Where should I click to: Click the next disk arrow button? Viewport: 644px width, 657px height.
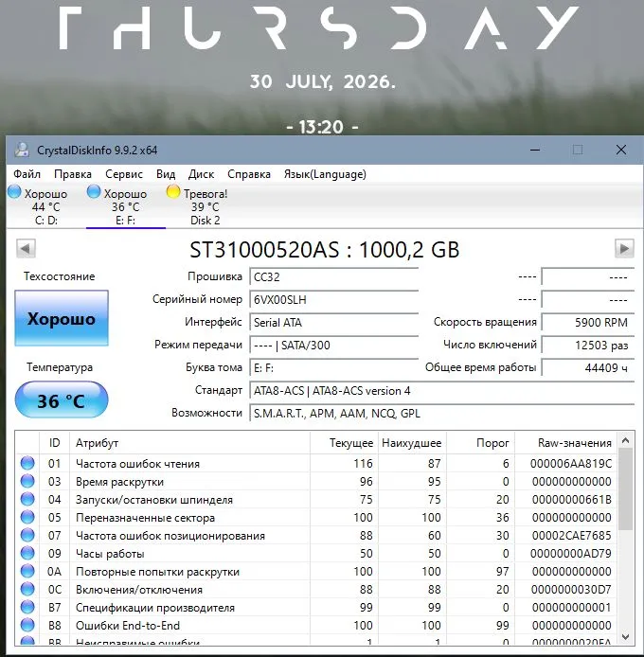[624, 249]
